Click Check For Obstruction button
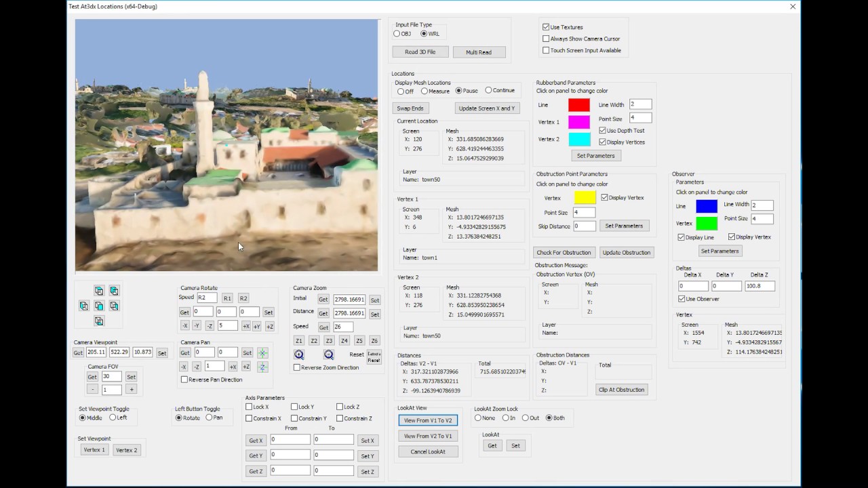Viewport: 868px width, 488px height. tap(564, 252)
